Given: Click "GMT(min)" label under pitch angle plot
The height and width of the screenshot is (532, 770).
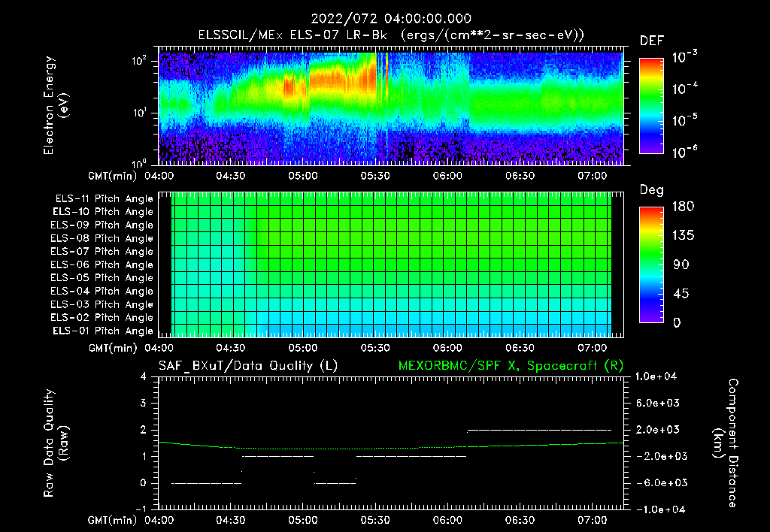Looking at the screenshot, I should coord(113,349).
